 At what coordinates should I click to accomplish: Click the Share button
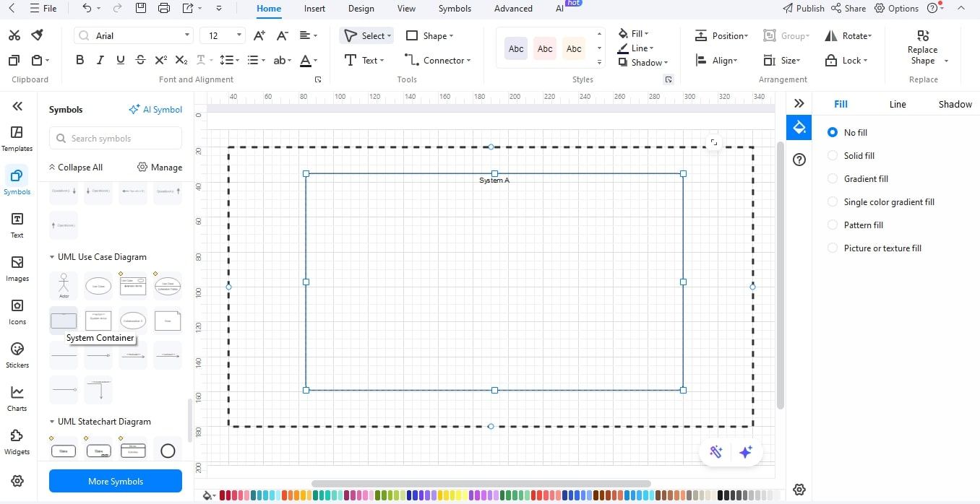click(848, 9)
